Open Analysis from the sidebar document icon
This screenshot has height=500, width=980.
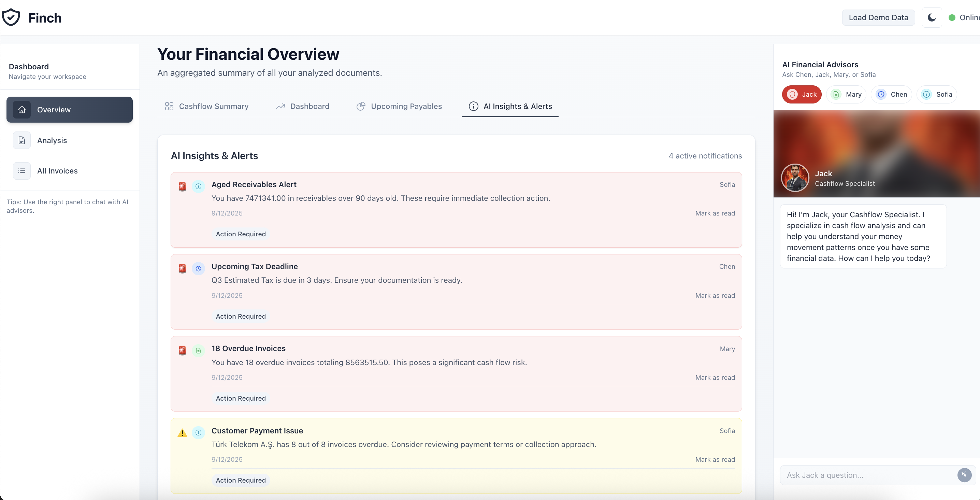(22, 140)
